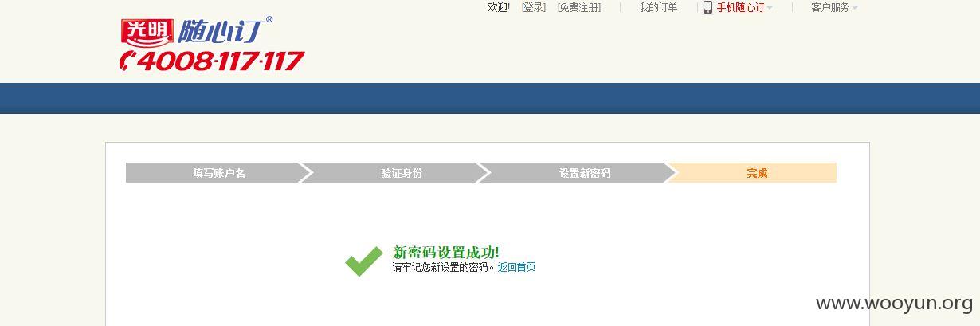The image size is (980, 326).
Task: Select the 设置新密码 step
Action: coord(584,173)
